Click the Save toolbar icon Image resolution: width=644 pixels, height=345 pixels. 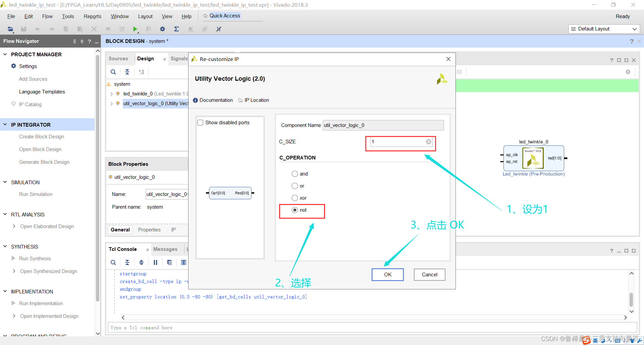click(x=23, y=29)
